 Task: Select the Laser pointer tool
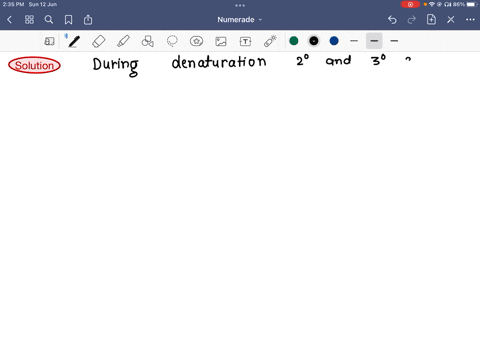coord(270,41)
